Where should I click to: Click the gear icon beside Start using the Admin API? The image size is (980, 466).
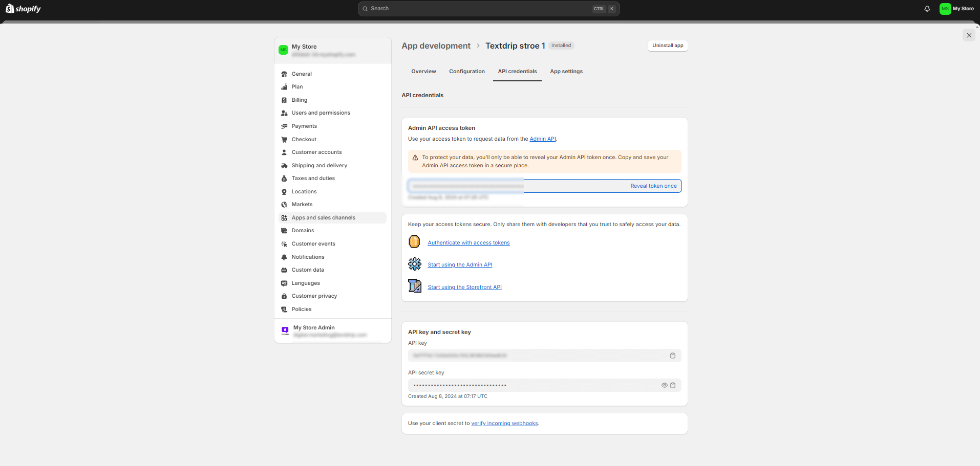pyautogui.click(x=415, y=263)
